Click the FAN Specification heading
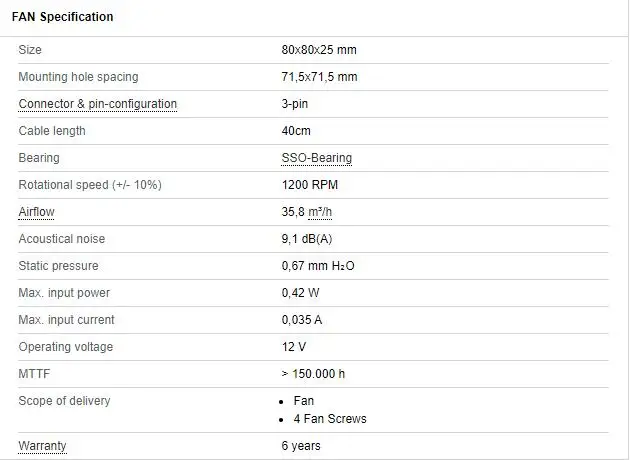The width and height of the screenshot is (630, 460). click(62, 17)
